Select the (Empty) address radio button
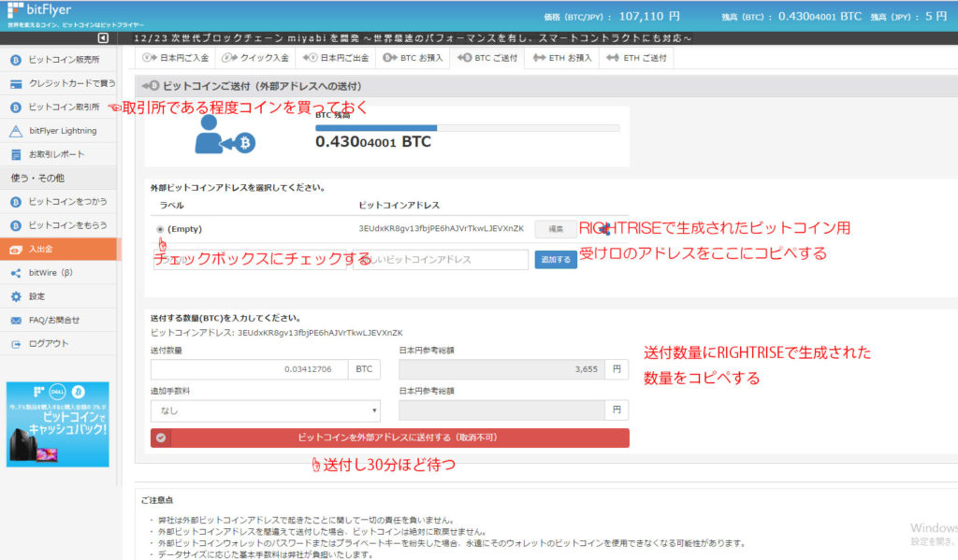Screen dimensions: 958x560 click(160, 230)
